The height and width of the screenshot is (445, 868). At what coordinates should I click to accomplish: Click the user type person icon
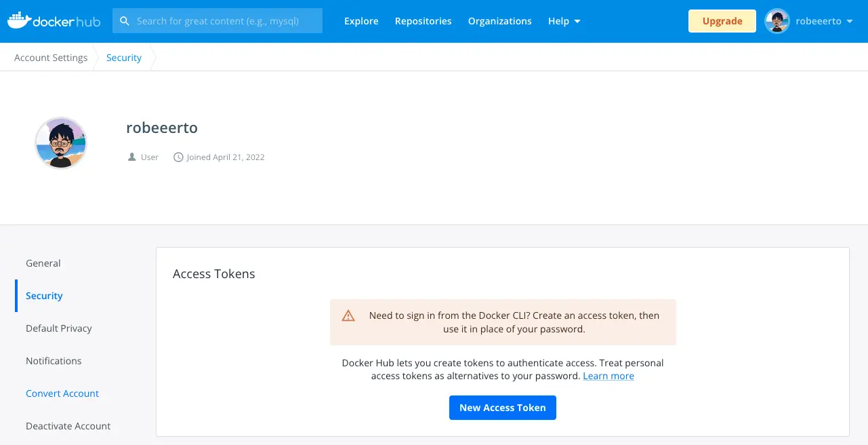point(131,157)
